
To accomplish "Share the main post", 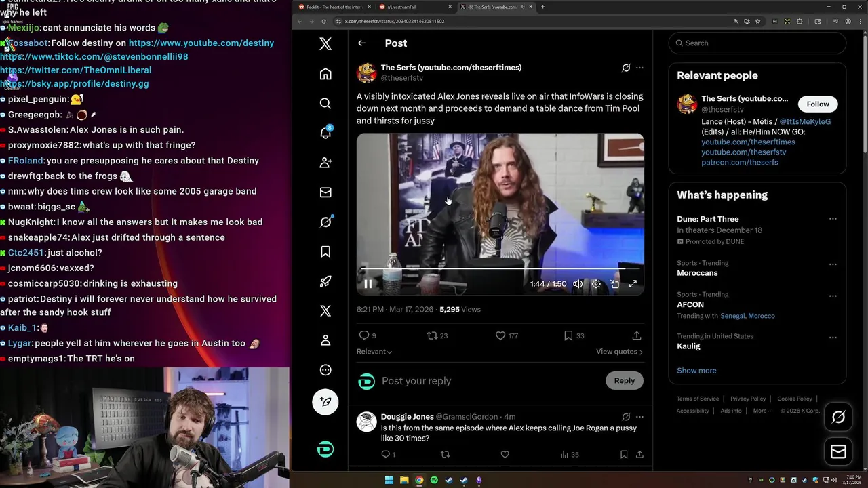I will tap(637, 335).
